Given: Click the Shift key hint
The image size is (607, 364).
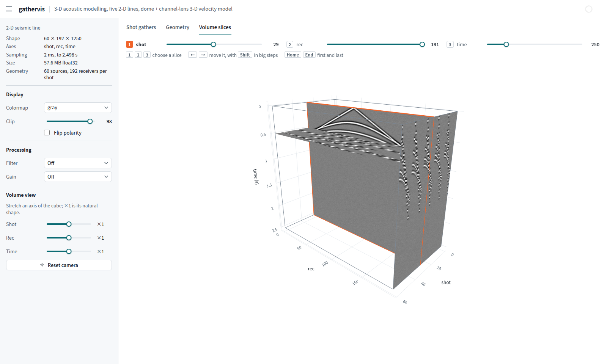Looking at the screenshot, I should pos(245,55).
